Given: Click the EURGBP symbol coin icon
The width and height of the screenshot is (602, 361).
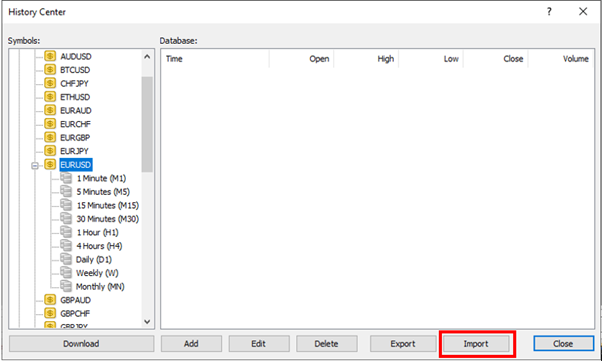Looking at the screenshot, I should click(50, 137).
